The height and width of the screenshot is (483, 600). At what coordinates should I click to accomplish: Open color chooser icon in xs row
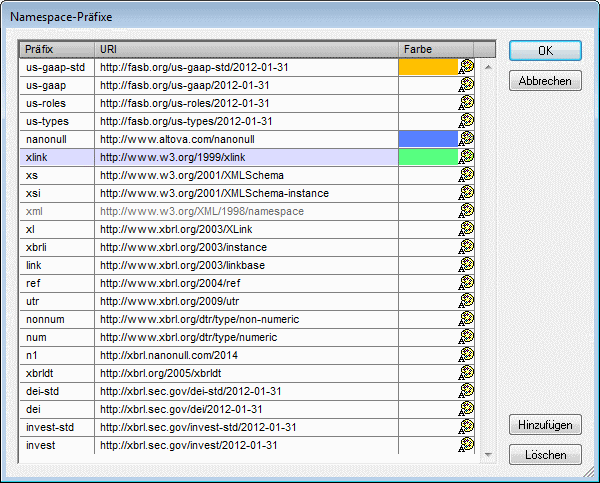tap(465, 175)
